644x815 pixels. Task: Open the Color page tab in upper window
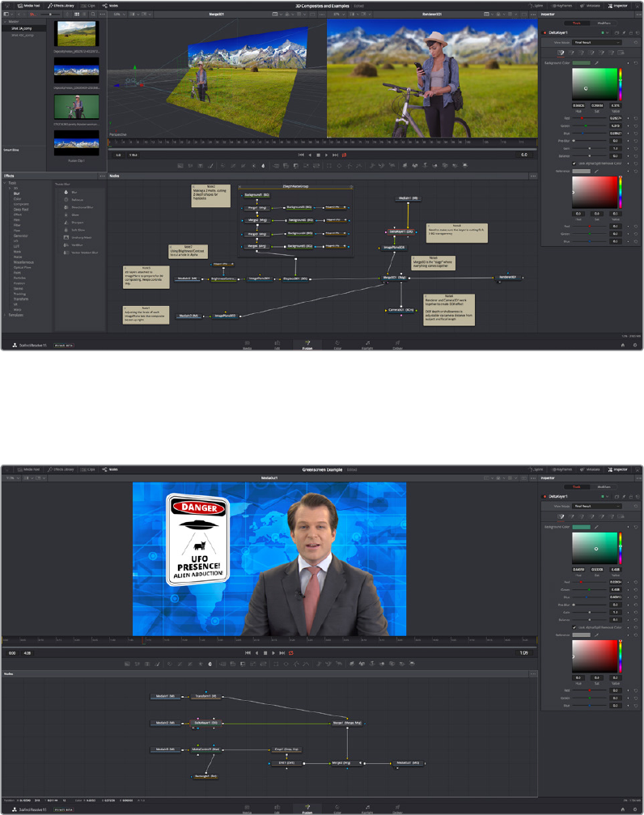[337, 344]
